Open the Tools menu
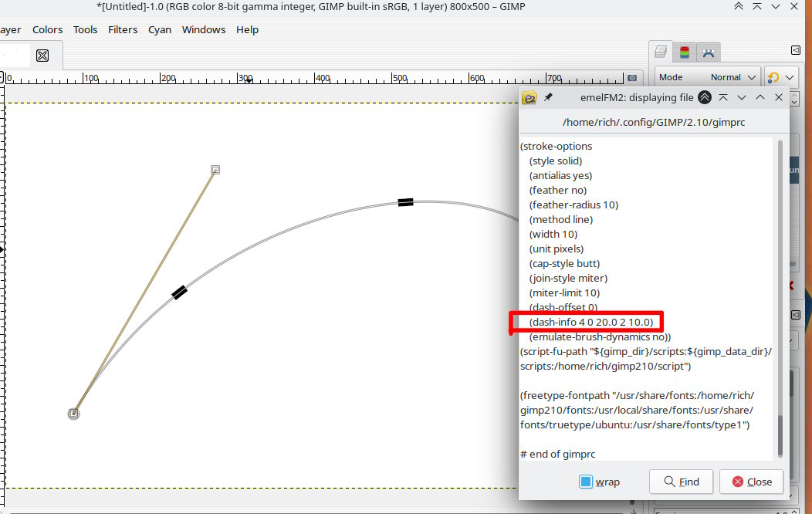This screenshot has width=812, height=514. [85, 29]
